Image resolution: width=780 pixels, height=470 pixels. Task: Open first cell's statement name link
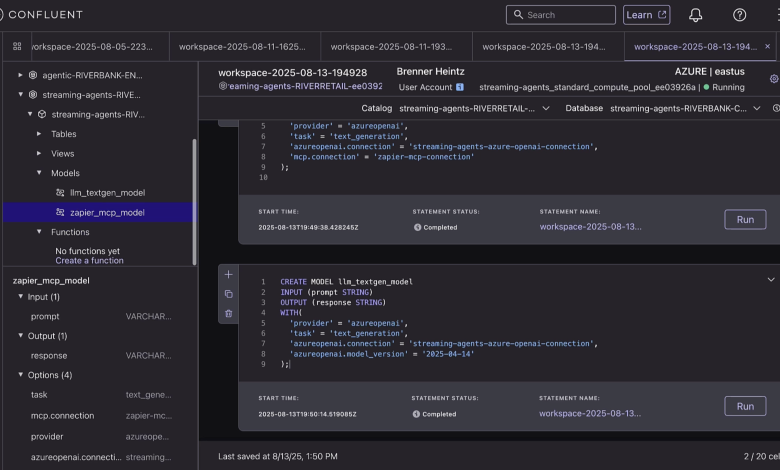click(590, 227)
